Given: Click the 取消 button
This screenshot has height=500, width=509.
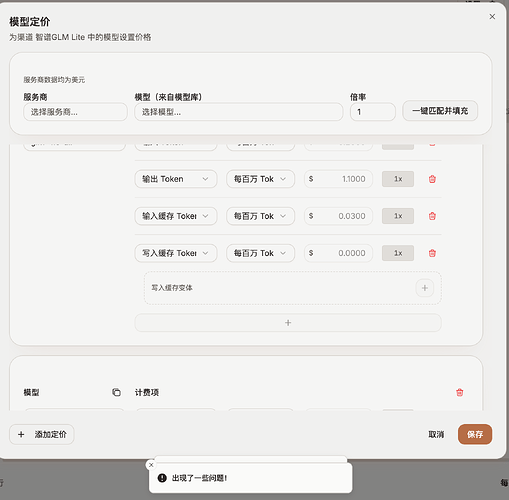Looking at the screenshot, I should pyautogui.click(x=436, y=434).
